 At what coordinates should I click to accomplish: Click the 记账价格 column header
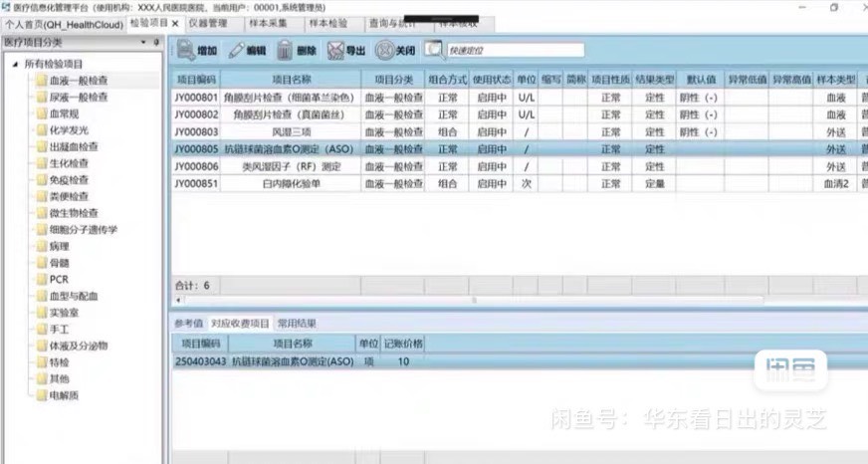click(403, 344)
